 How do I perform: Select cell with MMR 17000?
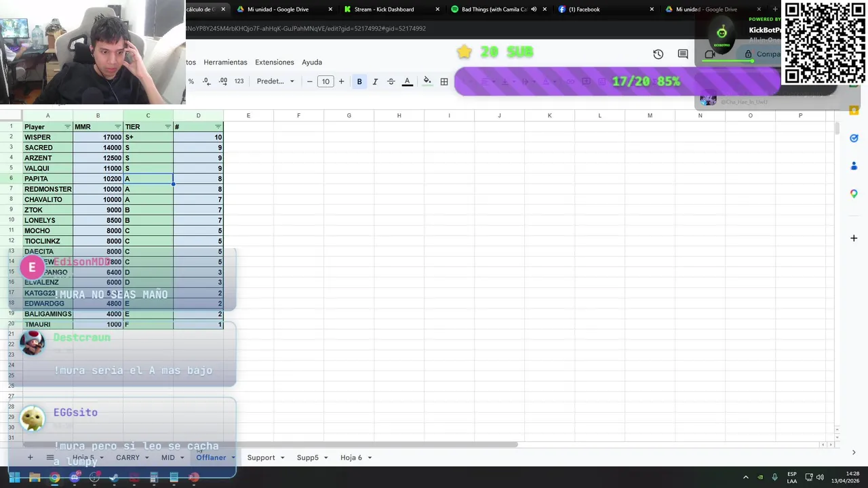(98, 137)
